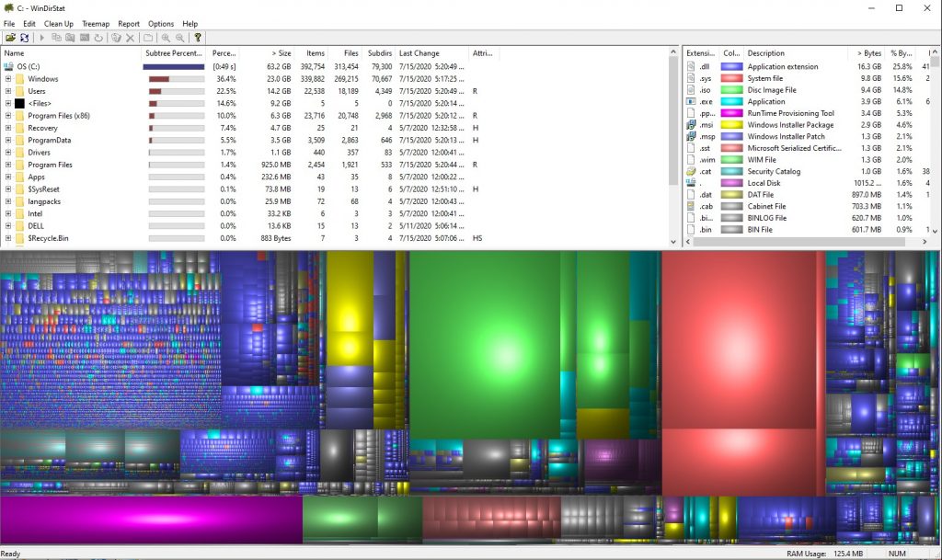Click the directory list vertical scrollbar
Viewport: 942px width, 560px height.
click(x=673, y=122)
